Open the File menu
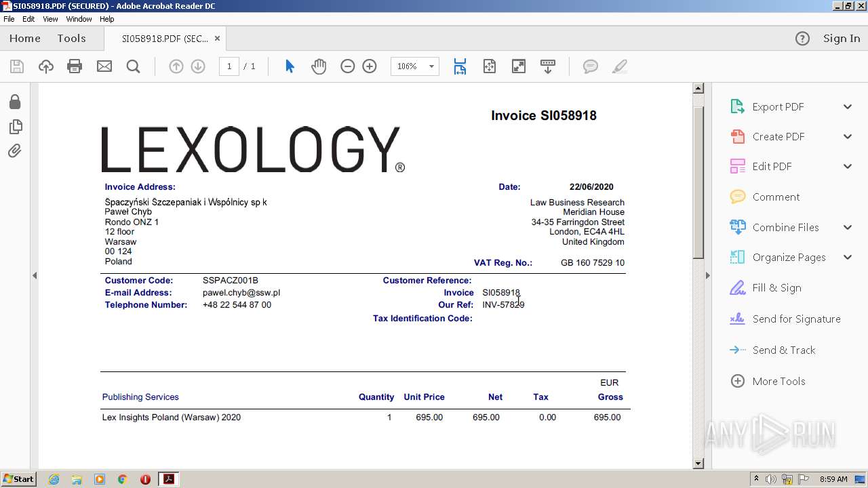 9,19
